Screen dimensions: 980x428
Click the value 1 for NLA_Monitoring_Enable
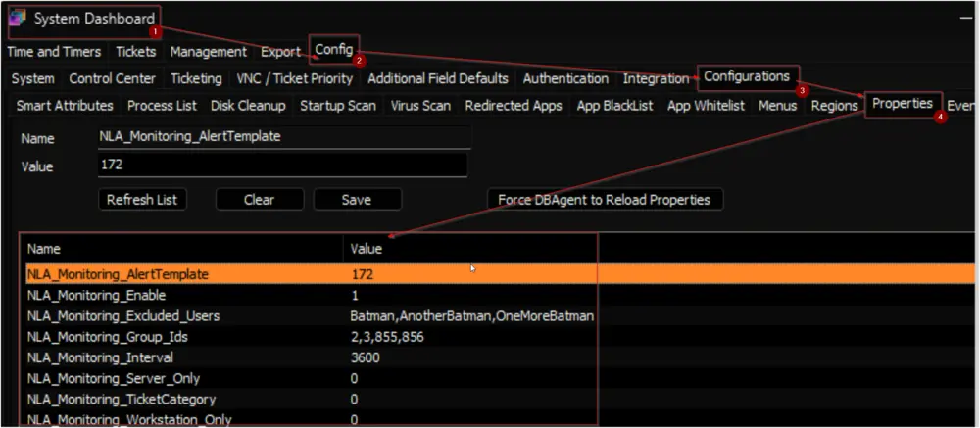355,295
